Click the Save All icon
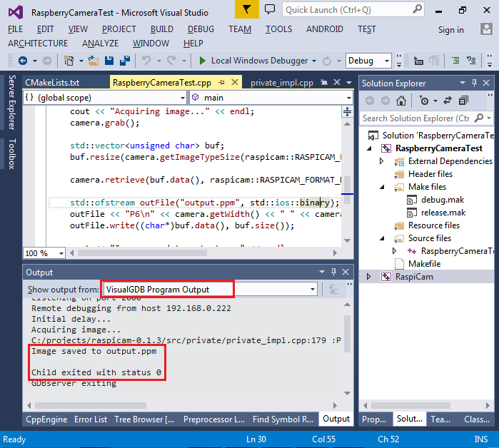This screenshot has height=448, width=499. pyautogui.click(x=125, y=61)
